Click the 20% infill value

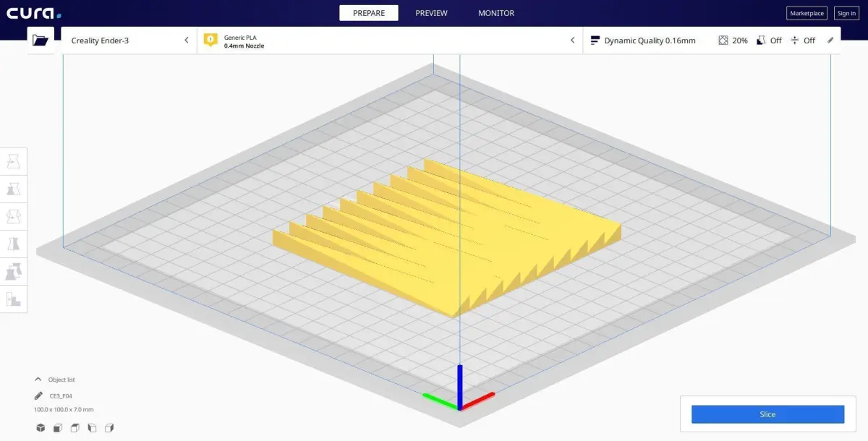click(x=740, y=40)
